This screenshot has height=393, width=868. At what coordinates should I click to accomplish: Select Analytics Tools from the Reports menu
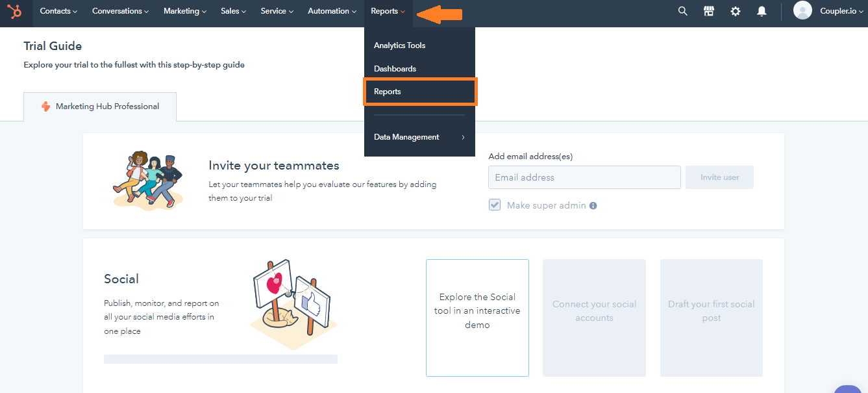399,45
